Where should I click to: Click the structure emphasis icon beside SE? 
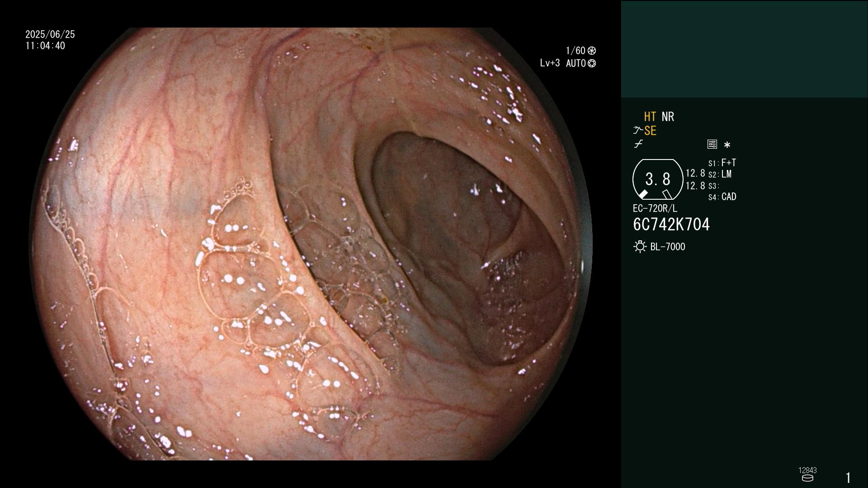638,131
